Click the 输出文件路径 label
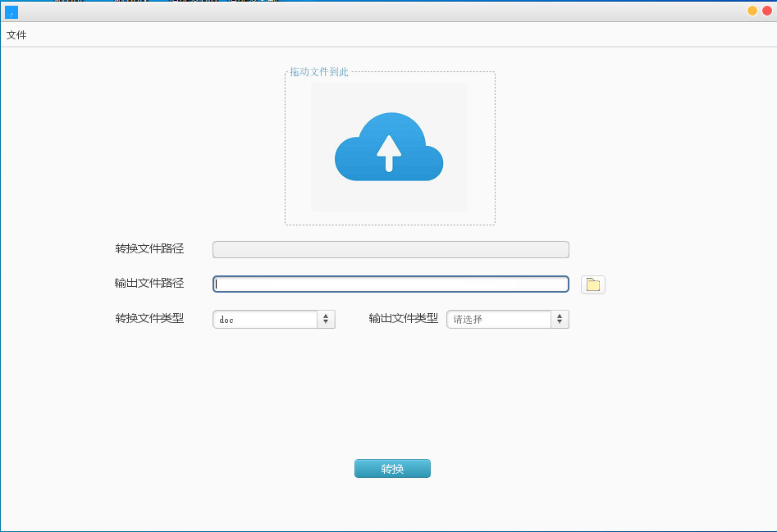Viewport: 777px width, 532px height. [149, 284]
